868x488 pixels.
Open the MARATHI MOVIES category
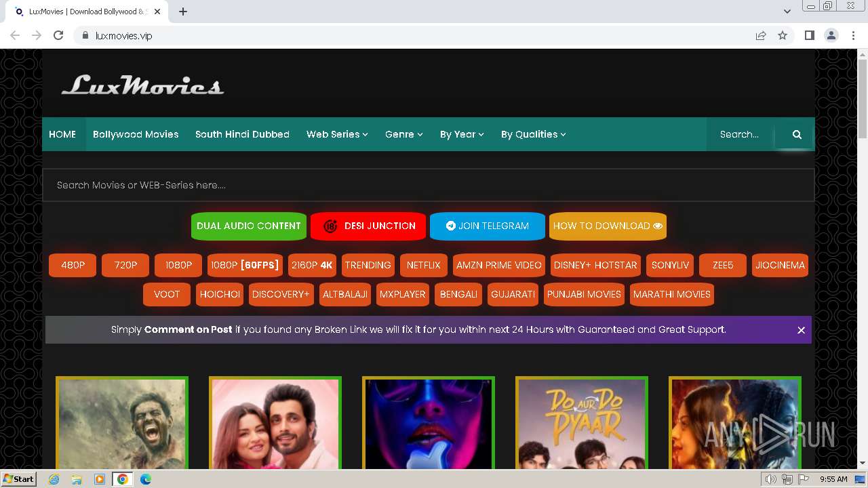click(672, 294)
